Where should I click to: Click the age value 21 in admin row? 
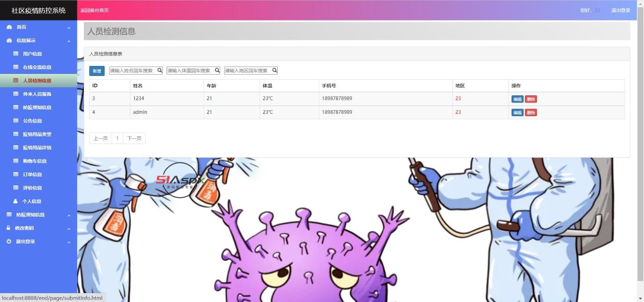(209, 112)
